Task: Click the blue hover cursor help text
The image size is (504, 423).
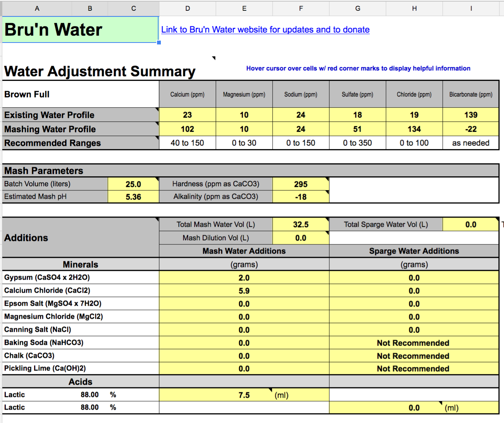Action: (x=358, y=68)
